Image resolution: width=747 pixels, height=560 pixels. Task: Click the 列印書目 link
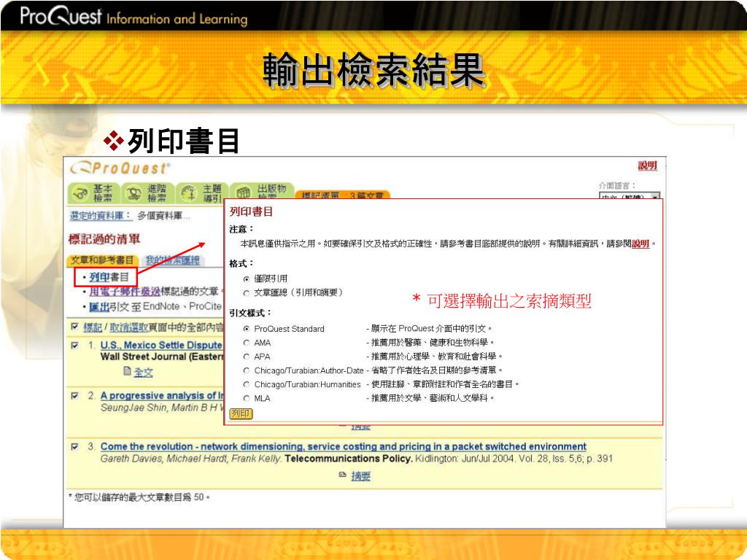coord(109,277)
